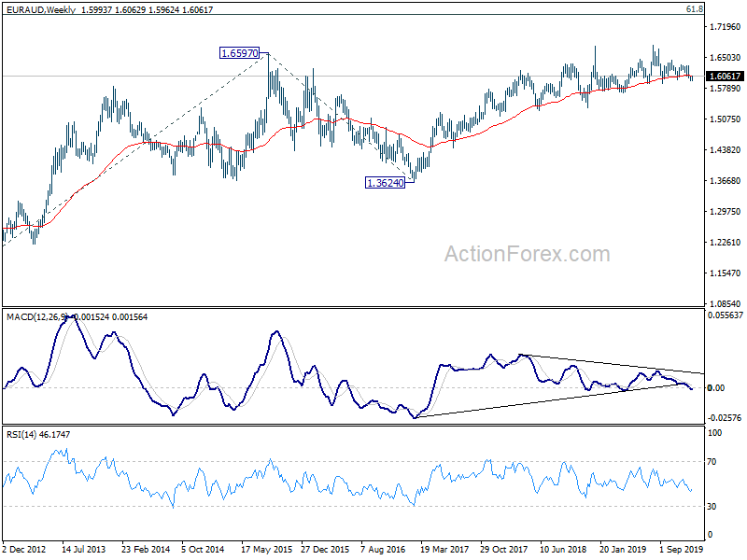Click the MACD -0.02576 scale value
747x560 pixels.
pyautogui.click(x=725, y=418)
